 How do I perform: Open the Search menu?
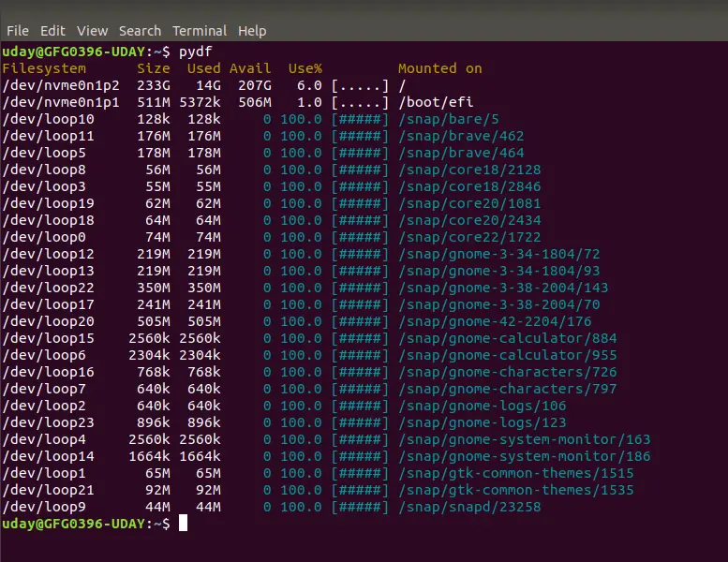(x=140, y=31)
